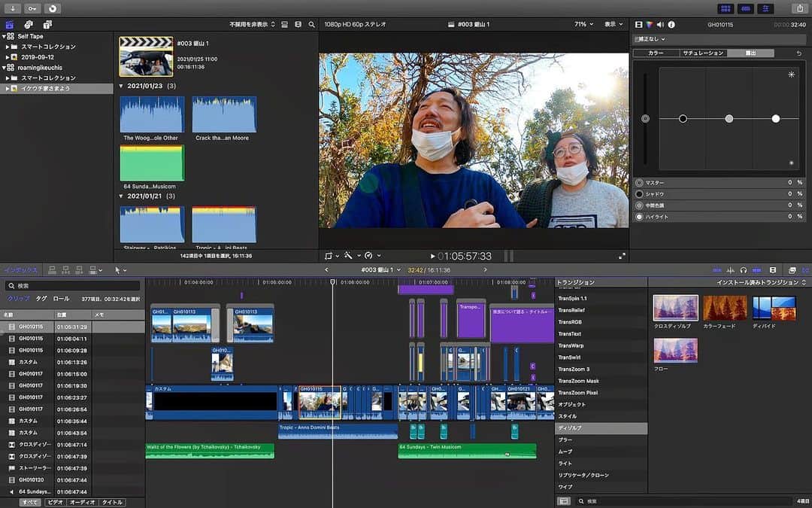
Task: Click the Share export button
Action: (x=799, y=9)
